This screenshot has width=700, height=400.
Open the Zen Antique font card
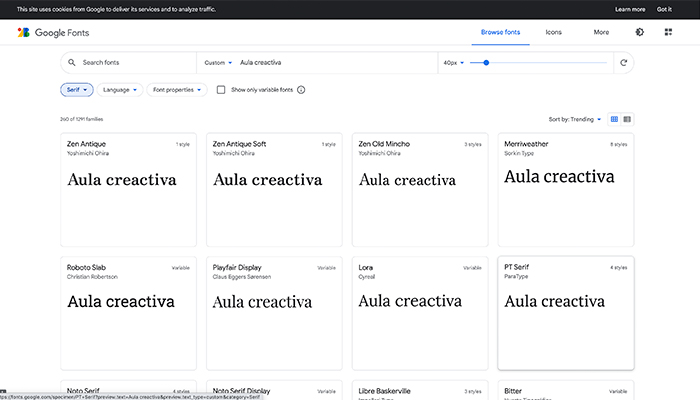129,190
